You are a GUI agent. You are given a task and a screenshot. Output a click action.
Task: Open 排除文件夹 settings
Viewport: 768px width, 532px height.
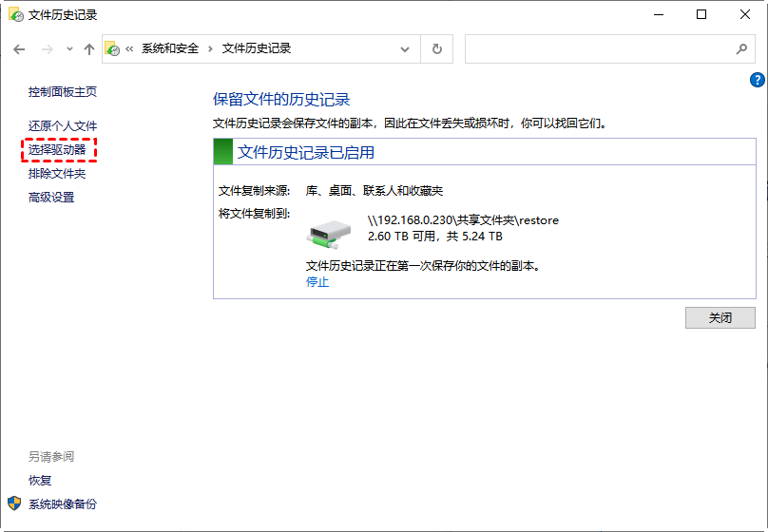click(57, 173)
